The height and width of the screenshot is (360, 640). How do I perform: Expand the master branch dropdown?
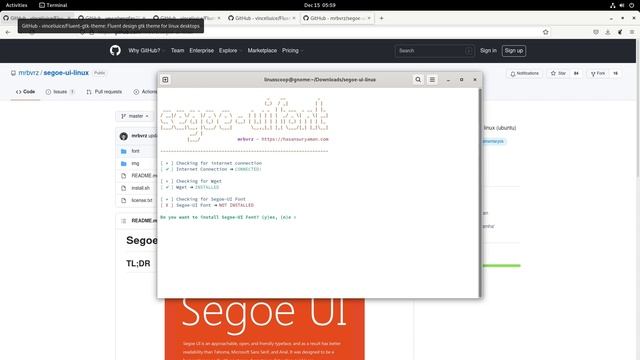pos(135,116)
